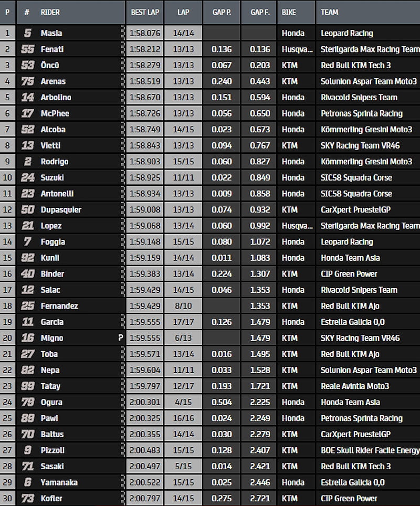Click Fenati's number 55 badge
This screenshot has width=420, height=506.
[x=28, y=49]
